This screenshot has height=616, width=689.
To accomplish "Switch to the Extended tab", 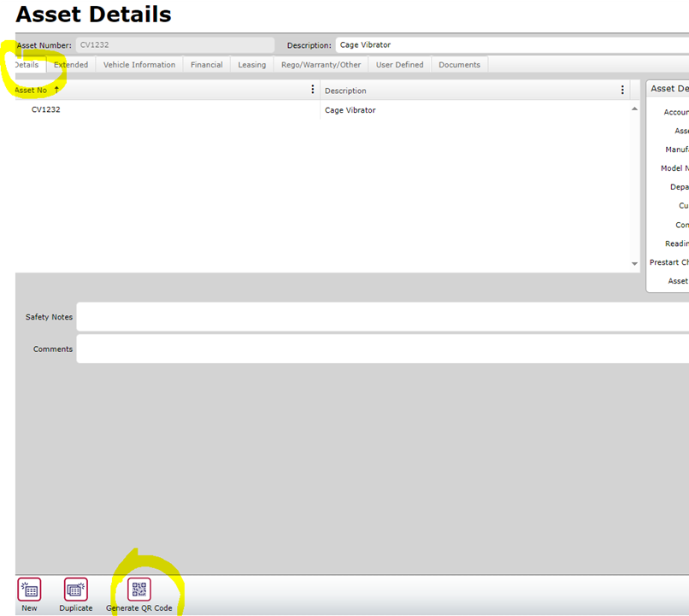I will [x=71, y=65].
